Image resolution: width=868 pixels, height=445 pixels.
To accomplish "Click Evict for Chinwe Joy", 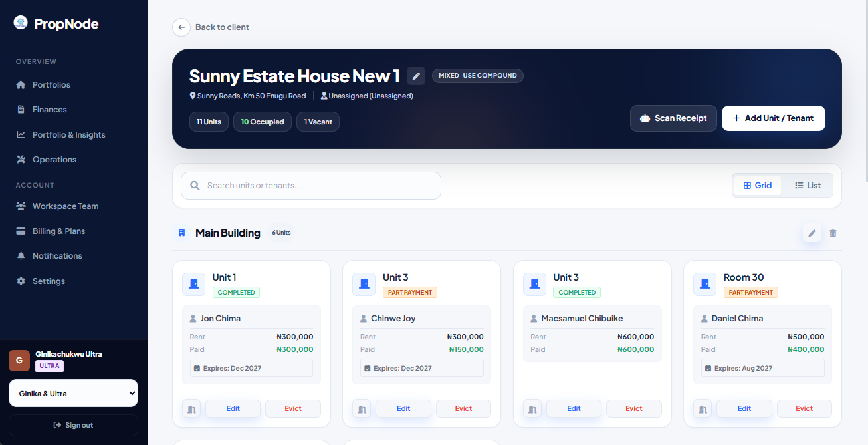I will (463, 408).
